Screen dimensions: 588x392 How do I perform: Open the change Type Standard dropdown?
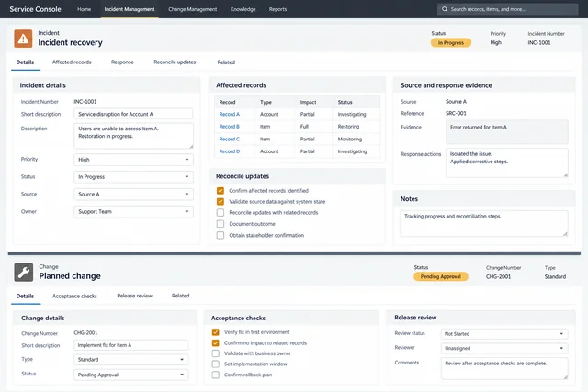coord(131,359)
